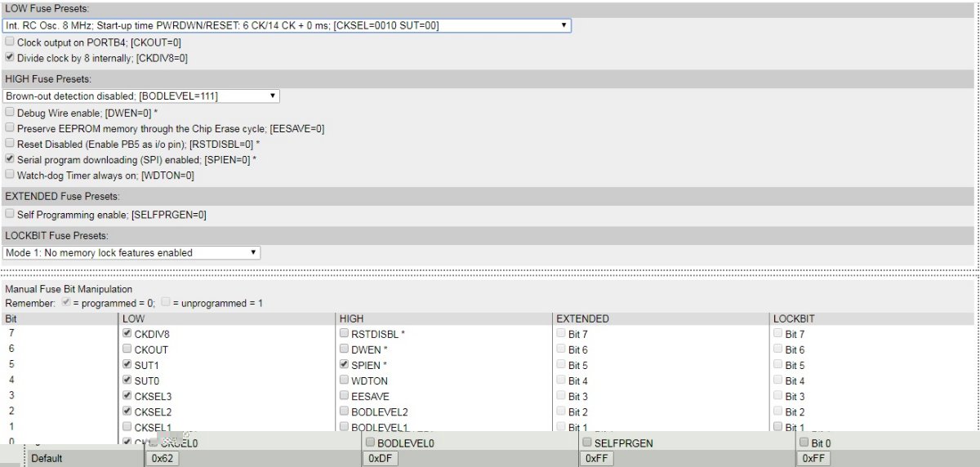Uncheck Serial program downloading SPIEN preset
This screenshot has height=467, width=980.
point(10,159)
